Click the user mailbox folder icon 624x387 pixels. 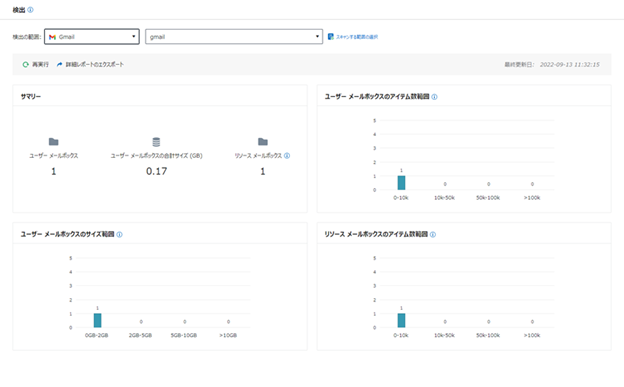coord(53,142)
